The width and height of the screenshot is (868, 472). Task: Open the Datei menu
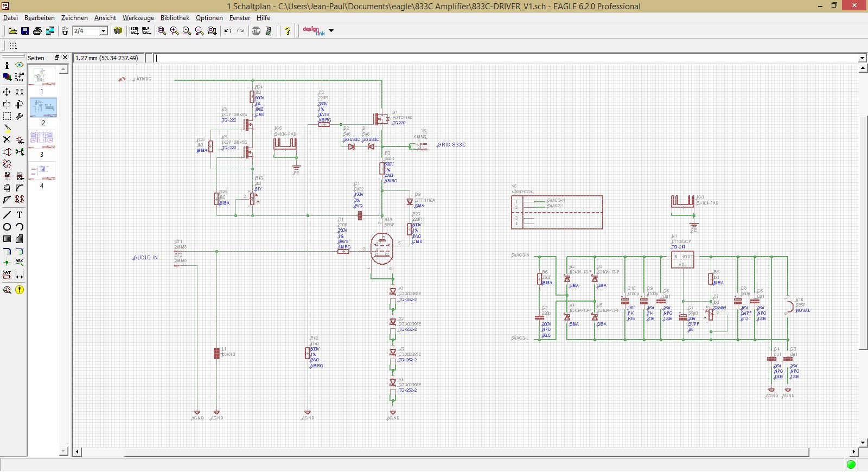[x=10, y=18]
